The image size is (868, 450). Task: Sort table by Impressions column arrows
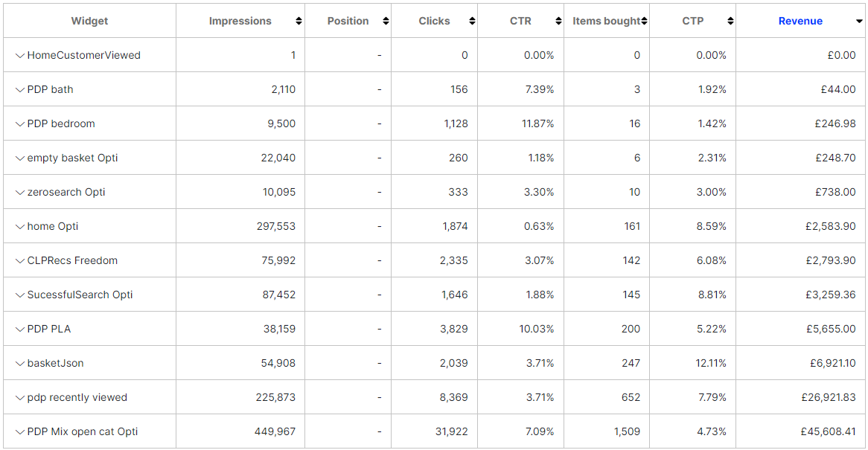(x=299, y=22)
